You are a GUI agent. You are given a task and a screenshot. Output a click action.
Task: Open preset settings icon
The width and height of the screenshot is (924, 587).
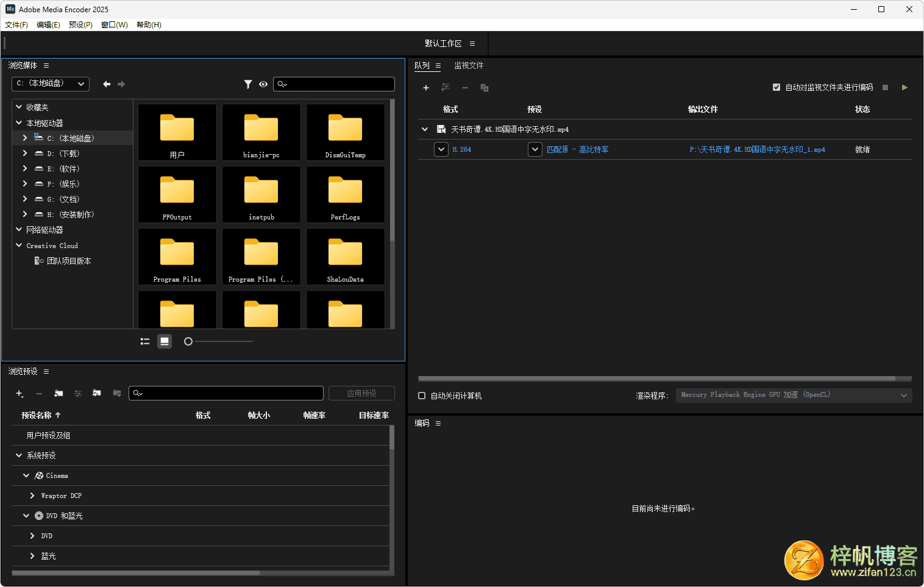click(78, 394)
